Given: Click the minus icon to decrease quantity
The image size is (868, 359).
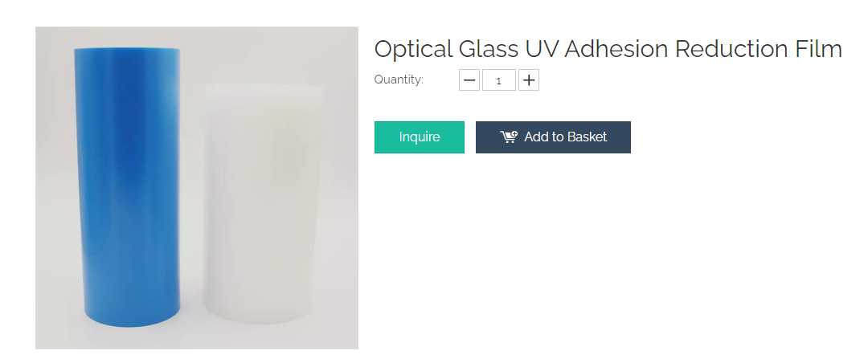Looking at the screenshot, I should point(469,80).
